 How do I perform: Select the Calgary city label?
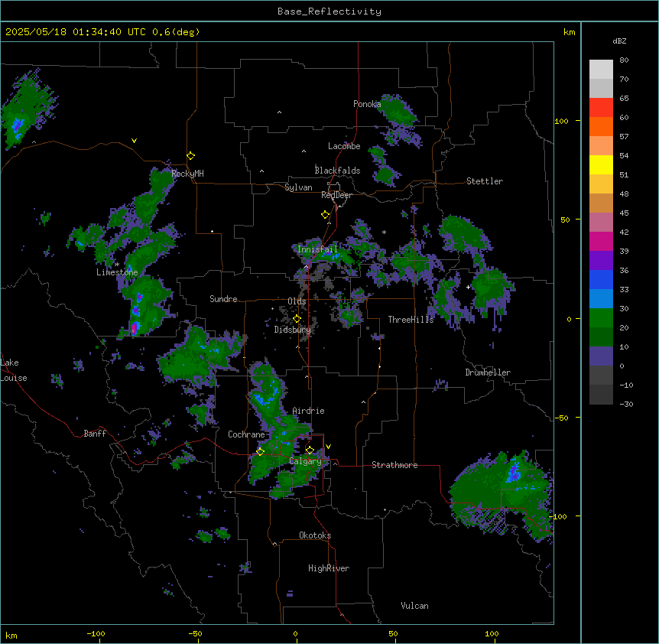(x=305, y=461)
